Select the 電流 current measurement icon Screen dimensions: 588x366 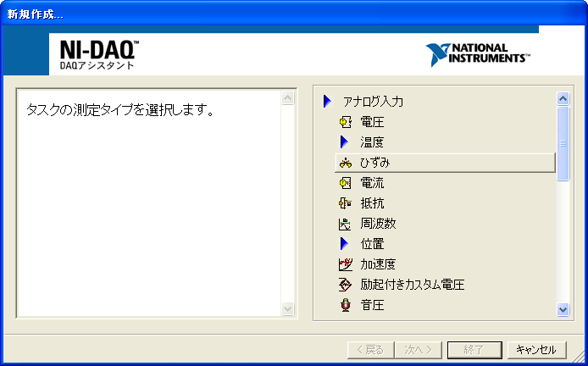coord(345,183)
